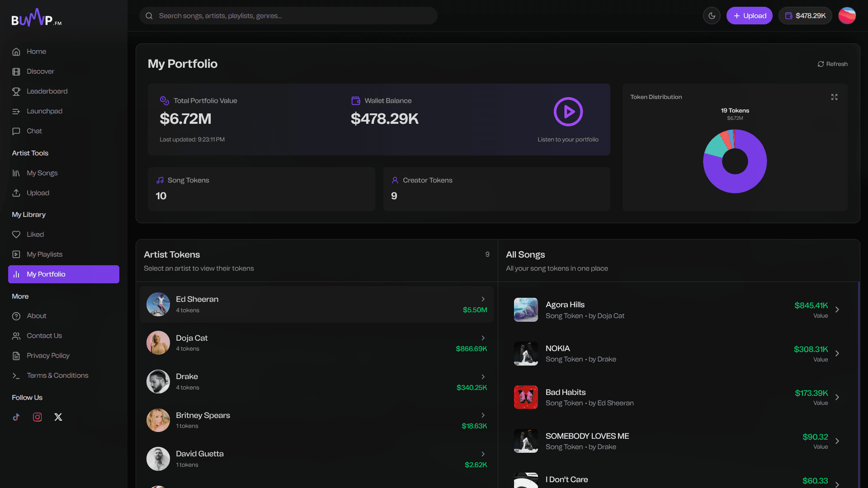Viewport: 868px width, 488px height.
Task: Select the Liked heart icon
Action: tap(16, 234)
